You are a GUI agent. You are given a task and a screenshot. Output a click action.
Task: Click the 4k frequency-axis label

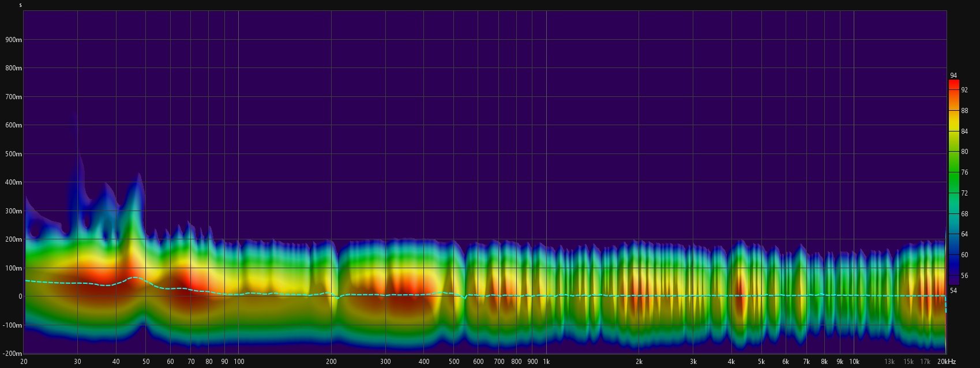click(x=732, y=362)
